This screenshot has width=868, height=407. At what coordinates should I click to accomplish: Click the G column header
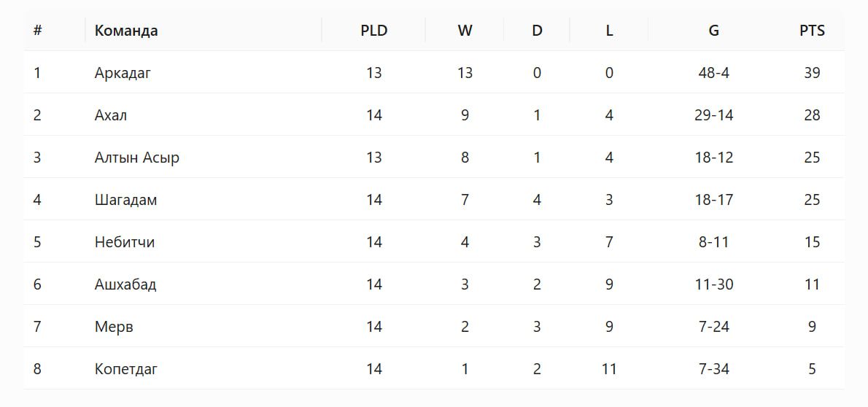(714, 31)
